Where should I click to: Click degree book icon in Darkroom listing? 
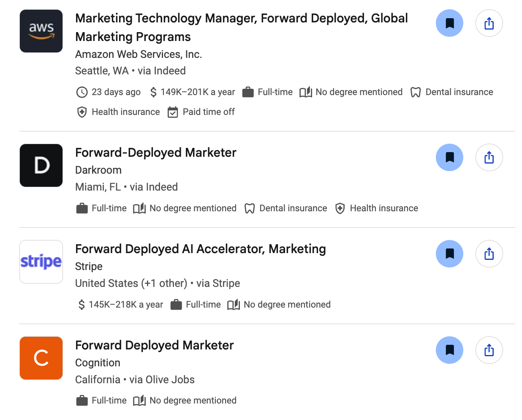pos(139,208)
